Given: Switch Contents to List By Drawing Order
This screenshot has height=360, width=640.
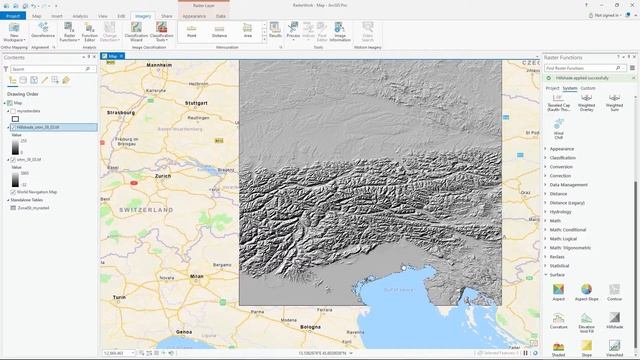Looking at the screenshot, I should [x=13, y=80].
